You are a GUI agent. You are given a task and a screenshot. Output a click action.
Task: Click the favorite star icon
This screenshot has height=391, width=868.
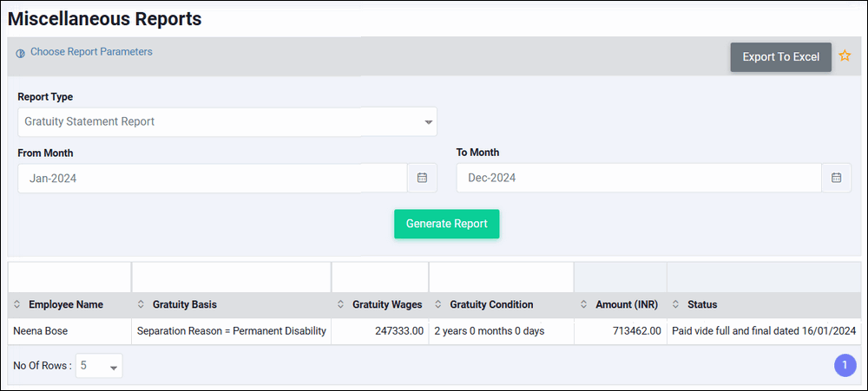845,55
